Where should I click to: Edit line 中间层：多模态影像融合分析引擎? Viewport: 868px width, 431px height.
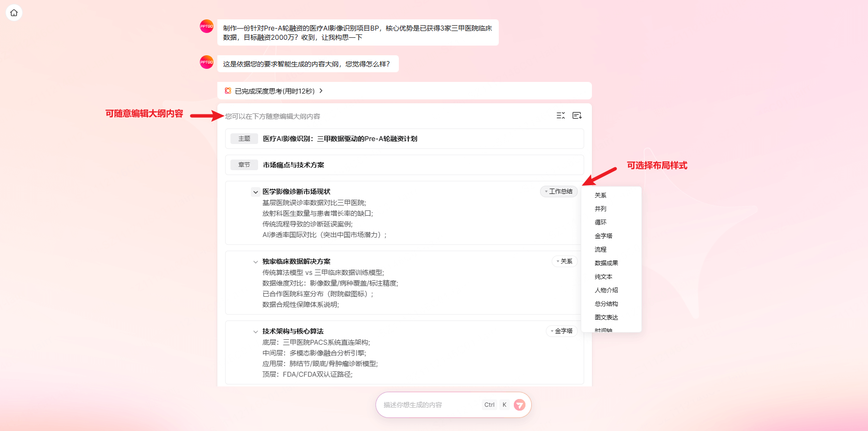click(314, 353)
